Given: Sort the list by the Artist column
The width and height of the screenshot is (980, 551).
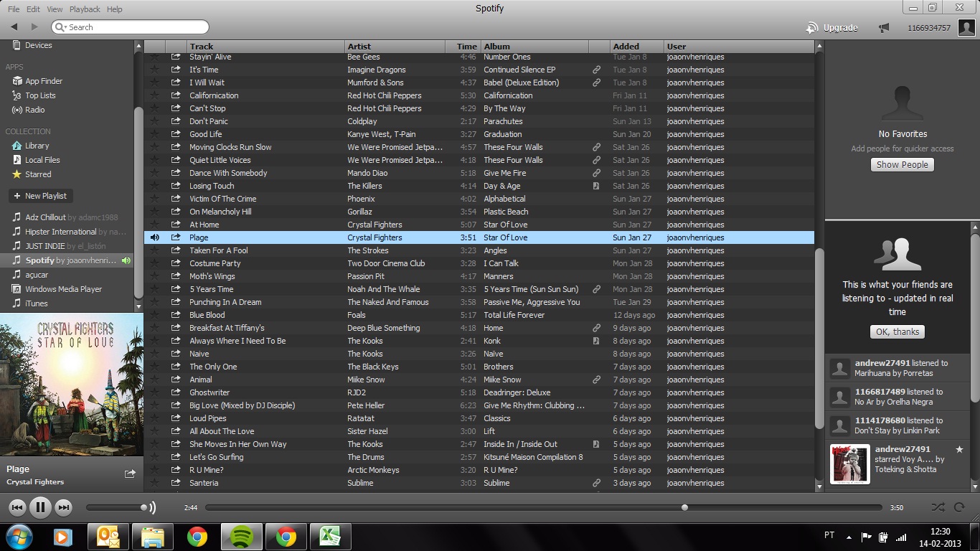Looking at the screenshot, I should [395, 46].
